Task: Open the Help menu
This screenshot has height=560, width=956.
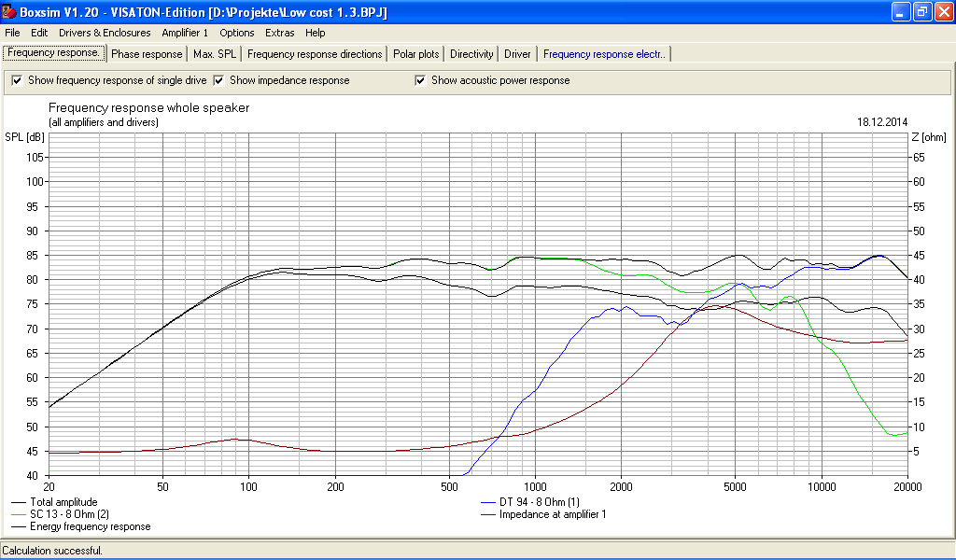Action: tap(316, 33)
